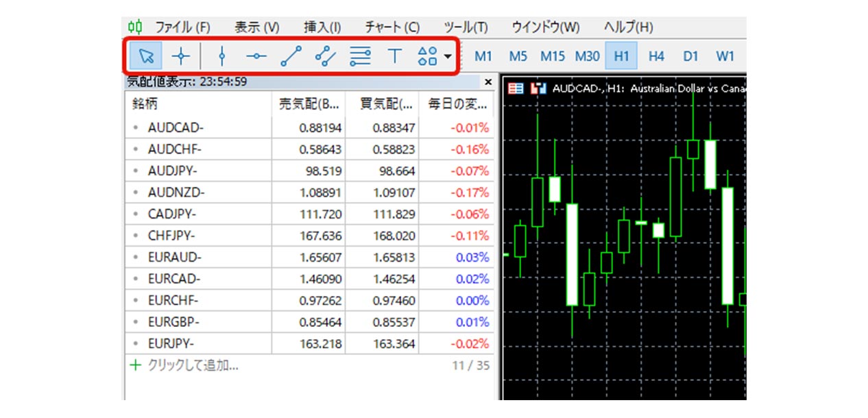Select the EURJPY- symbol row
868x418 pixels.
309,343
